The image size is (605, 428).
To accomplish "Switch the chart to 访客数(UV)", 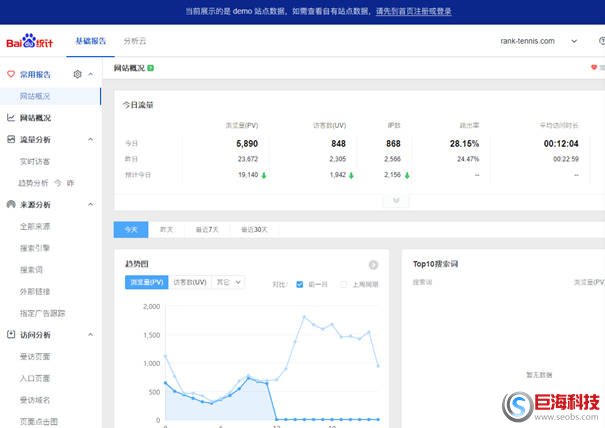I will [x=189, y=283].
